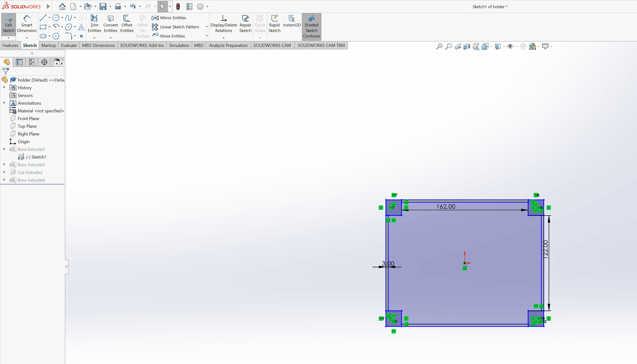Select the Spline sketch tool
The image size is (637, 364).
click(x=69, y=18)
